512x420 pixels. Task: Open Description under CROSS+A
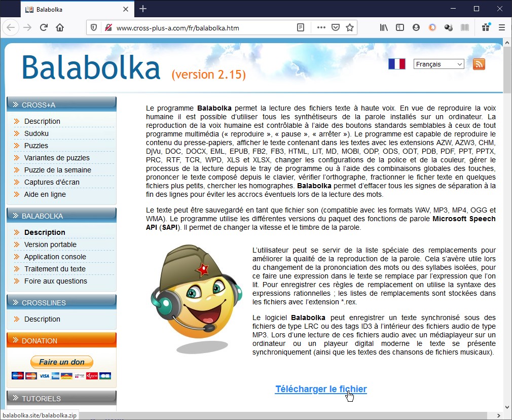42,121
